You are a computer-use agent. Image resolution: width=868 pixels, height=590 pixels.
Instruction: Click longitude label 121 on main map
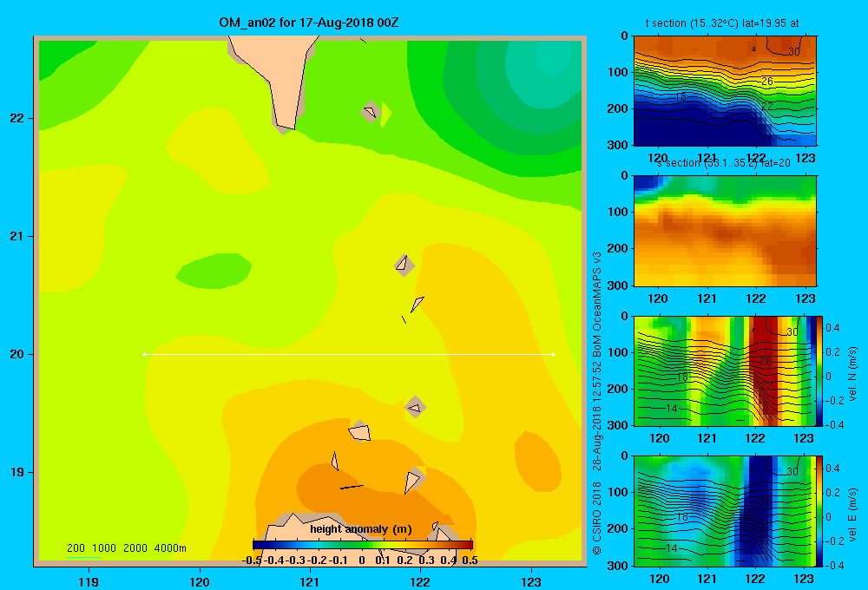pyautogui.click(x=310, y=581)
